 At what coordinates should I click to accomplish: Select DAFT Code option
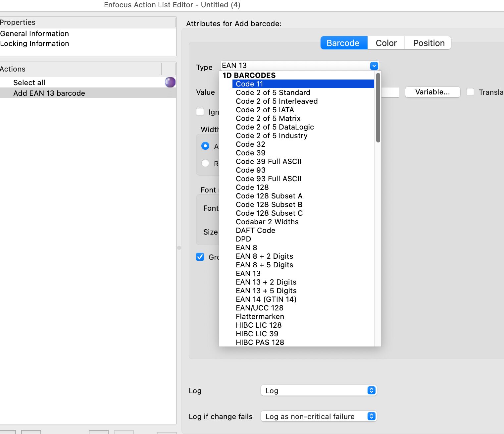coord(255,230)
